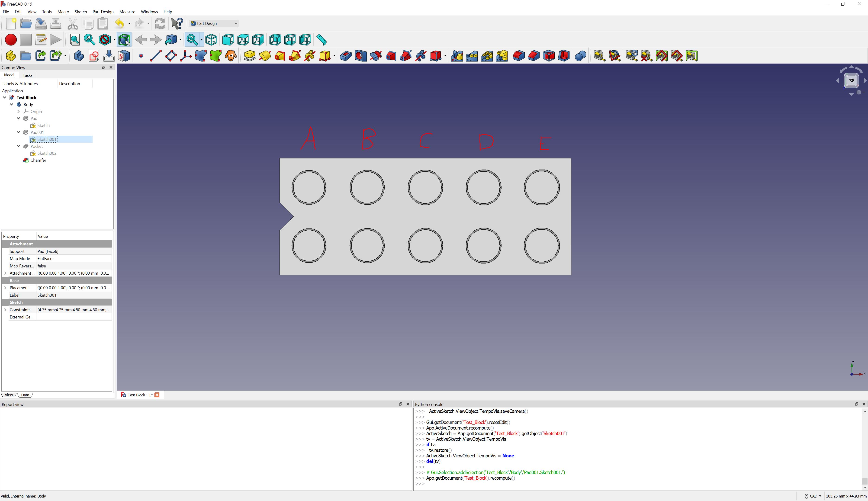
Task: Click the Python console scrollbar
Action: 865,481
